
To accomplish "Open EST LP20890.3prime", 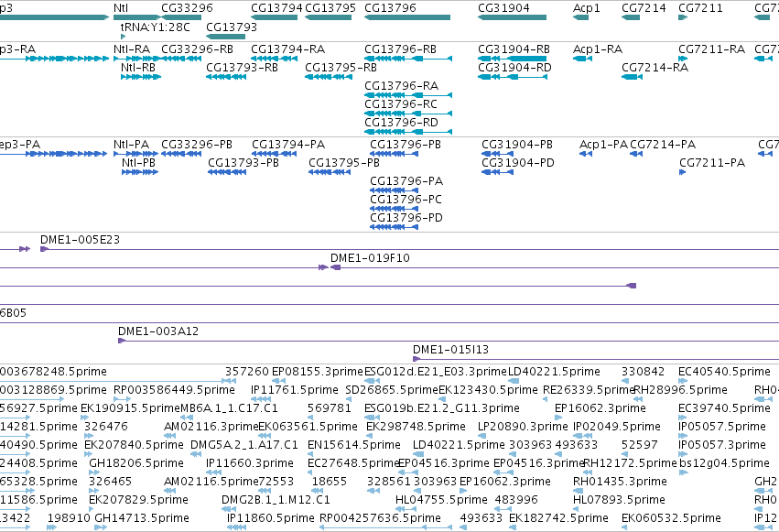I will tap(523, 427).
